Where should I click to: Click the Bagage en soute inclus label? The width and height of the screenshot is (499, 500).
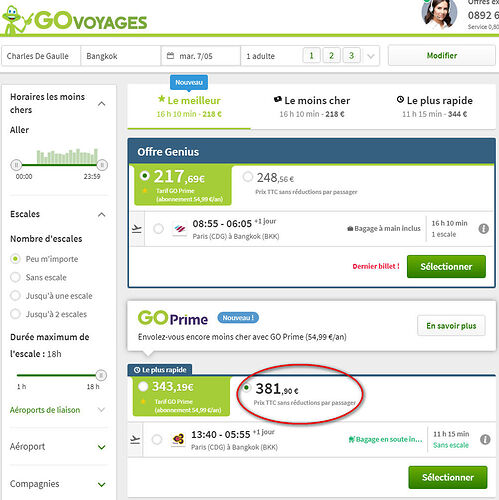pyautogui.click(x=385, y=439)
